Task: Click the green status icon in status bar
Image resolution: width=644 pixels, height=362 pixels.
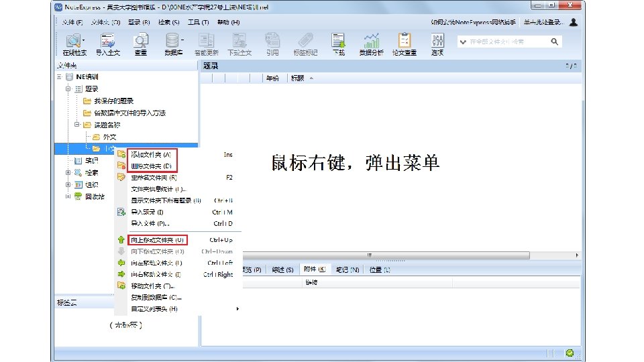Action: [x=570, y=353]
